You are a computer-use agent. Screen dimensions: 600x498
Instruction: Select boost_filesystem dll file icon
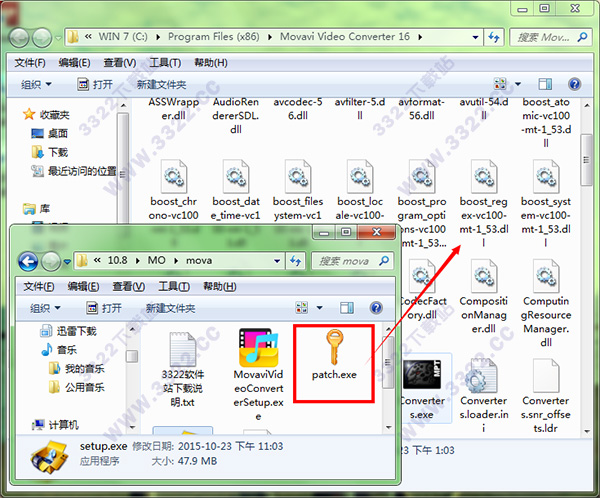pyautogui.click(x=298, y=176)
